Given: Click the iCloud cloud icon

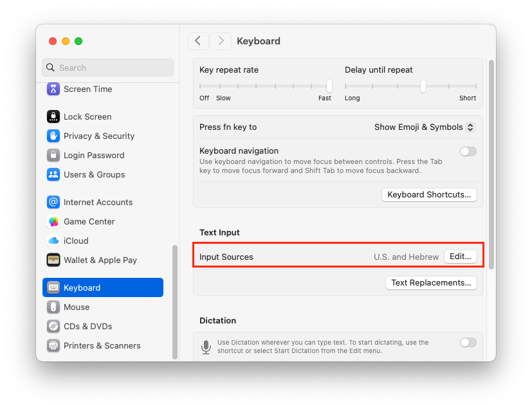Looking at the screenshot, I should click(x=53, y=241).
